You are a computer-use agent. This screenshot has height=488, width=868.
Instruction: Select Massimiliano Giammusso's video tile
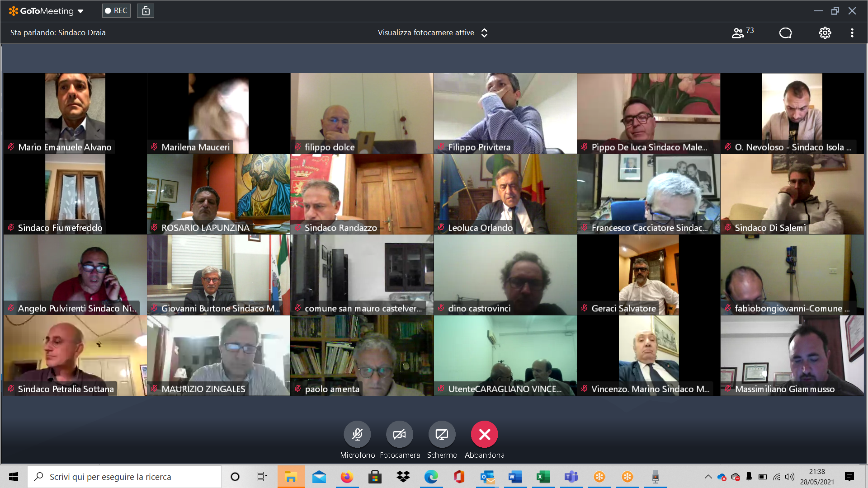[x=792, y=356]
